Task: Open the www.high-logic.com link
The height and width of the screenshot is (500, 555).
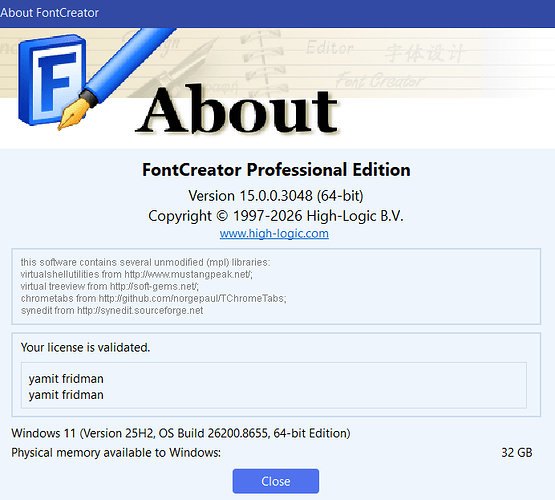Action: (x=274, y=234)
